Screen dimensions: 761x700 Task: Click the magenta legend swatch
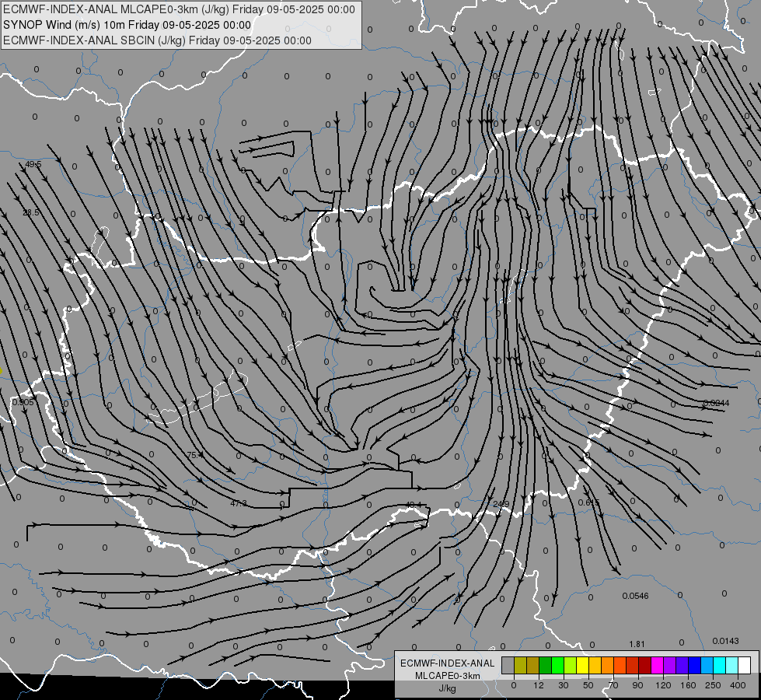tap(657, 665)
